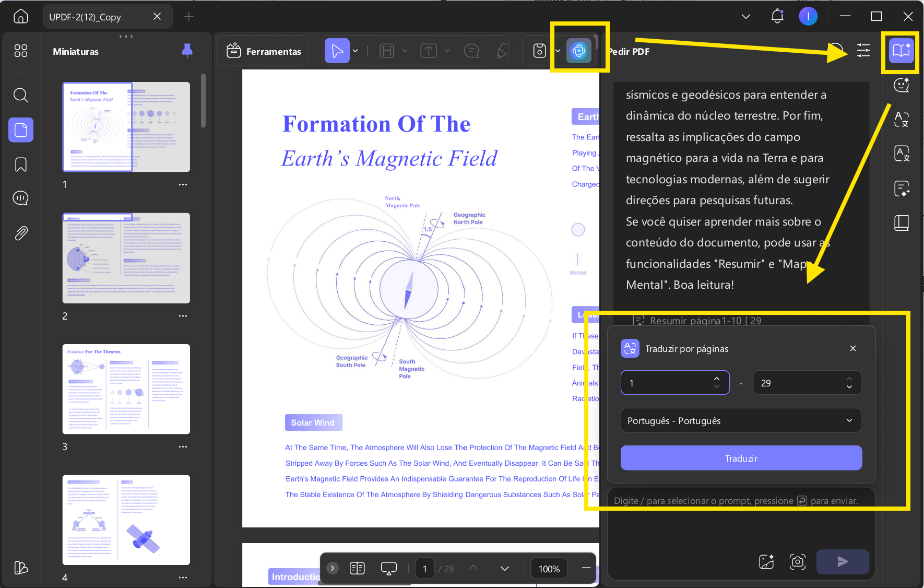The height and width of the screenshot is (588, 924).
Task: Close the UPDF-2(12)_Copy tab
Action: [157, 17]
